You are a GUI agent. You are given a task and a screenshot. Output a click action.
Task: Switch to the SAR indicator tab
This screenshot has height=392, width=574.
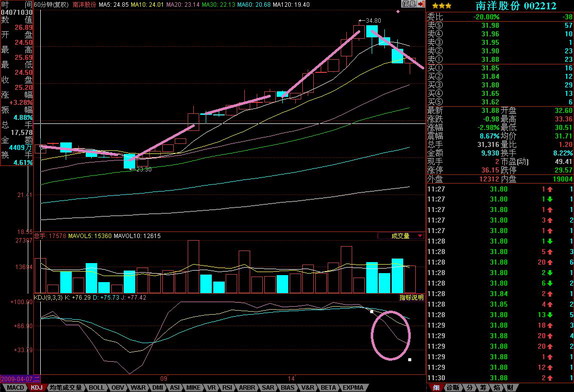268,387
